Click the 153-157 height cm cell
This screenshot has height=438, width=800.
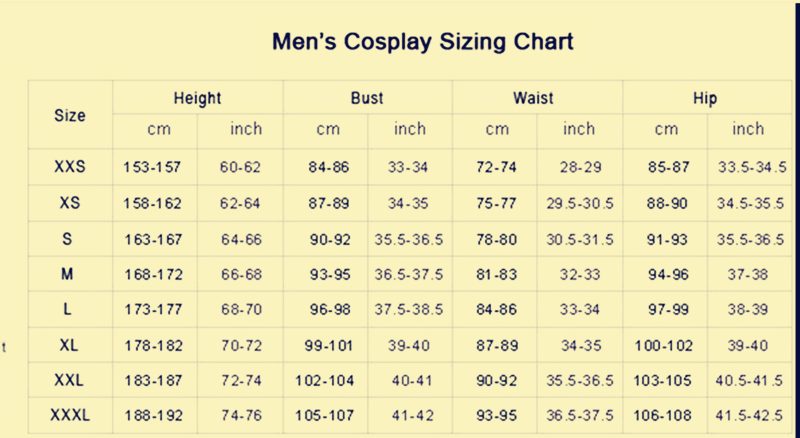(152, 167)
